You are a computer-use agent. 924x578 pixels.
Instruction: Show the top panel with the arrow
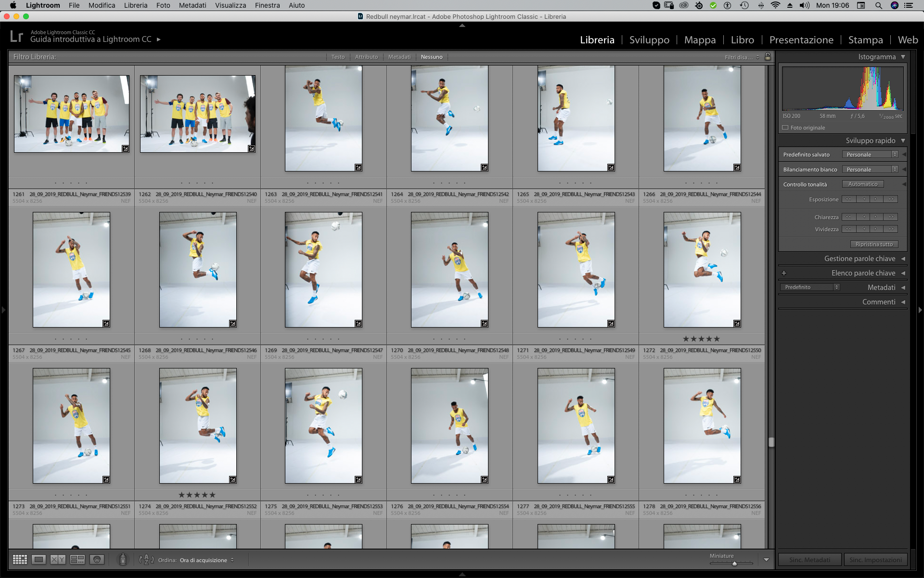point(462,26)
